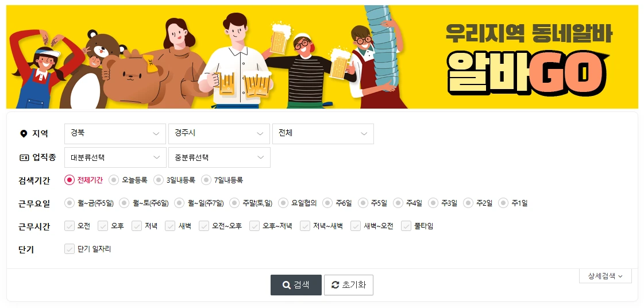
Task: Select the 주말(토,일) radio option
Action: [234, 203]
